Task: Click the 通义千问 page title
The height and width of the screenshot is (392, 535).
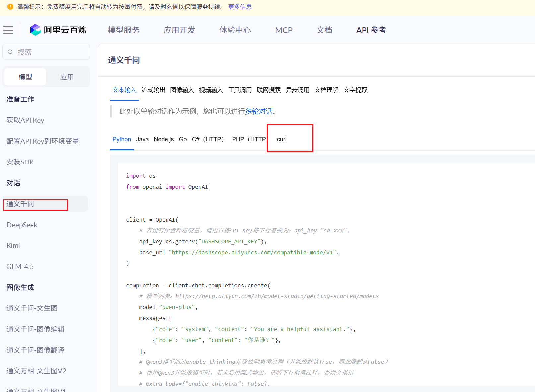Action: pos(124,60)
